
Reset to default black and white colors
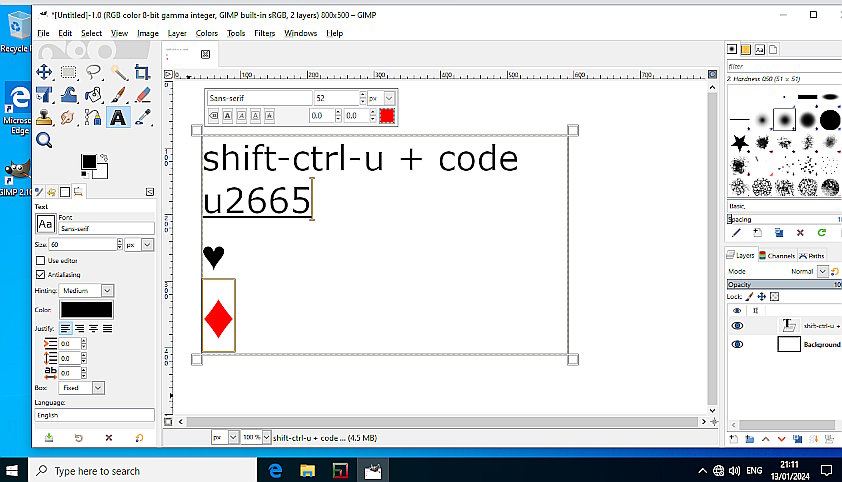click(84, 174)
